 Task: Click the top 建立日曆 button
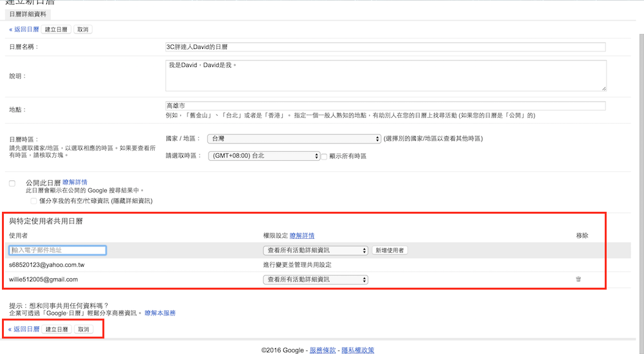(57, 30)
